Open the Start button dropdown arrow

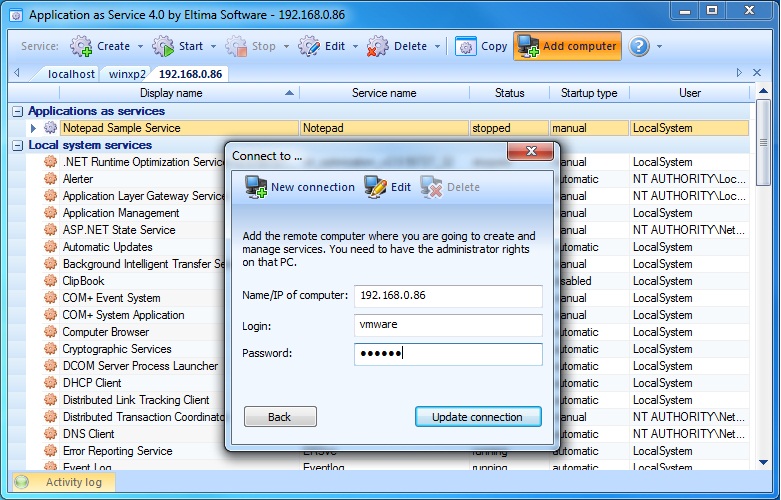213,46
